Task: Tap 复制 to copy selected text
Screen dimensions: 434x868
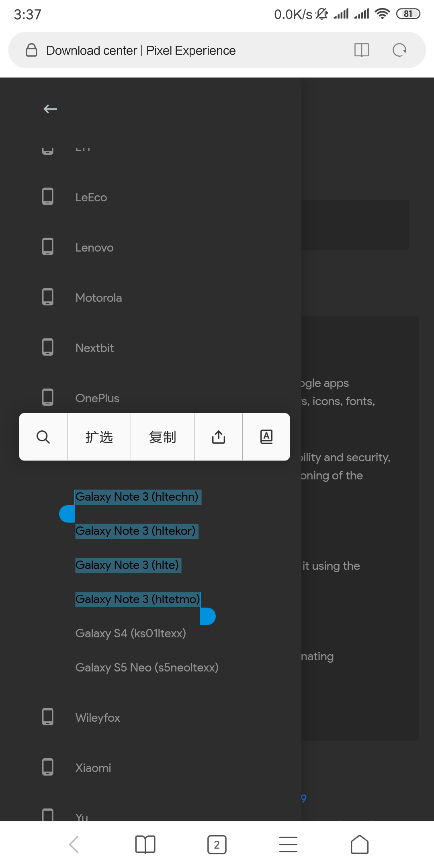Action: pyautogui.click(x=162, y=437)
